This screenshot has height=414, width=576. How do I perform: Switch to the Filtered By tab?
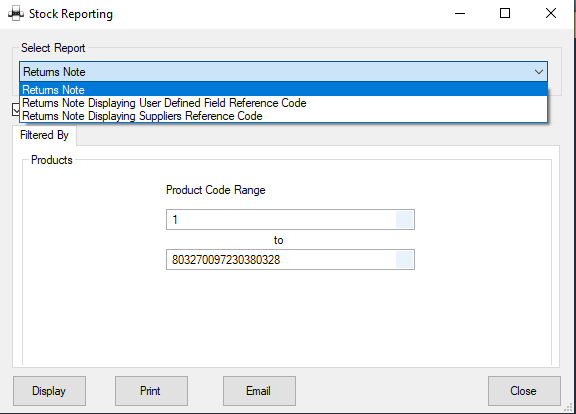tap(44, 135)
